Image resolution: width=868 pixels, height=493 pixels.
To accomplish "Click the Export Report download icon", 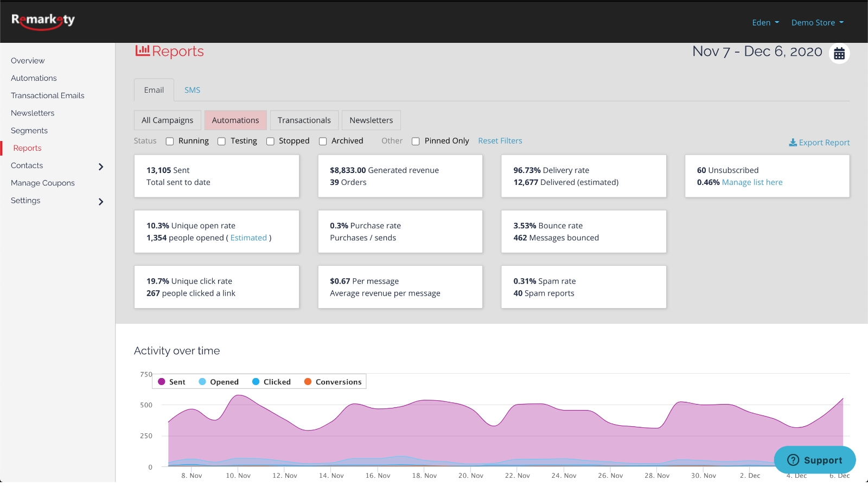I will [x=793, y=142].
